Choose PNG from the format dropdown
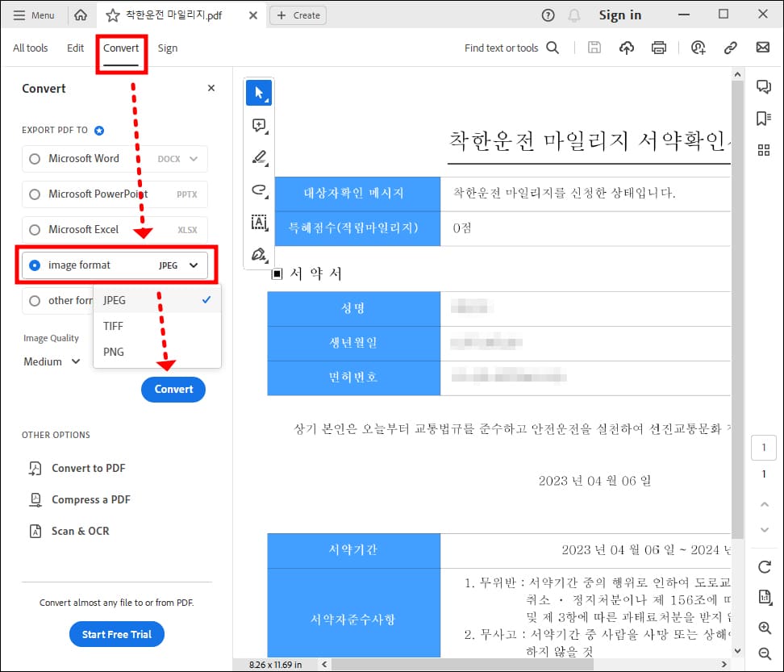 [x=113, y=352]
